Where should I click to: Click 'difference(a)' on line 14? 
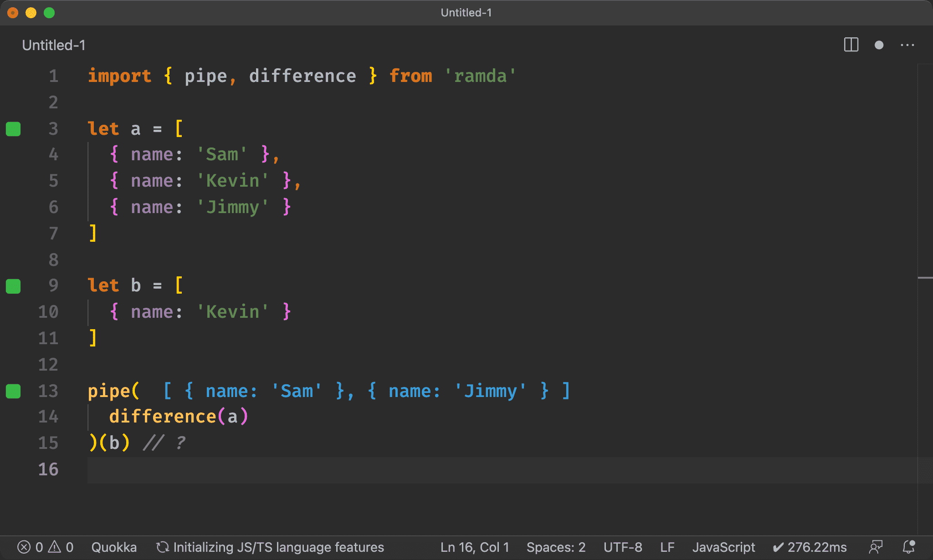[179, 417]
